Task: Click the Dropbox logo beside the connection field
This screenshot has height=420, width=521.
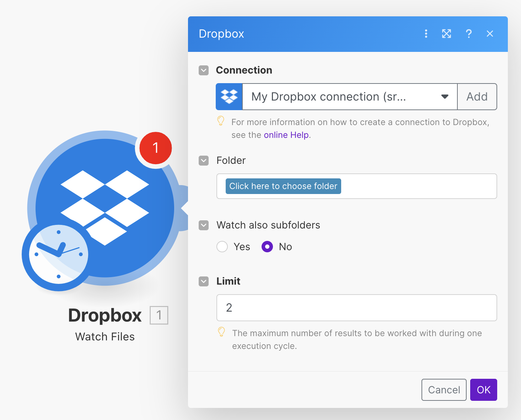Action: [229, 96]
